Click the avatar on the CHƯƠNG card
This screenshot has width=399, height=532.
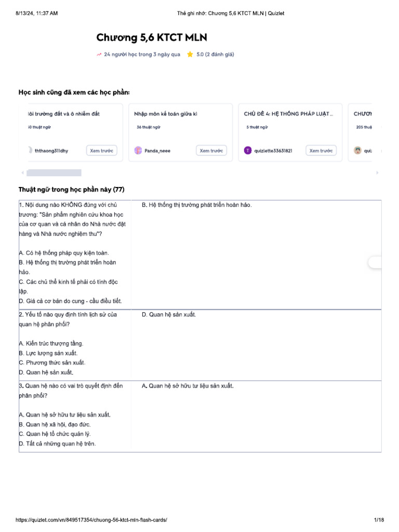tap(357, 150)
